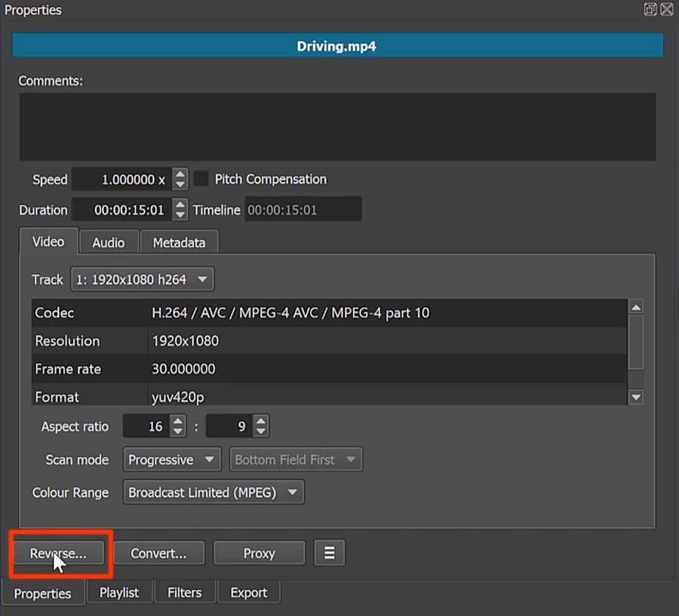Click the Convert... button

point(158,553)
